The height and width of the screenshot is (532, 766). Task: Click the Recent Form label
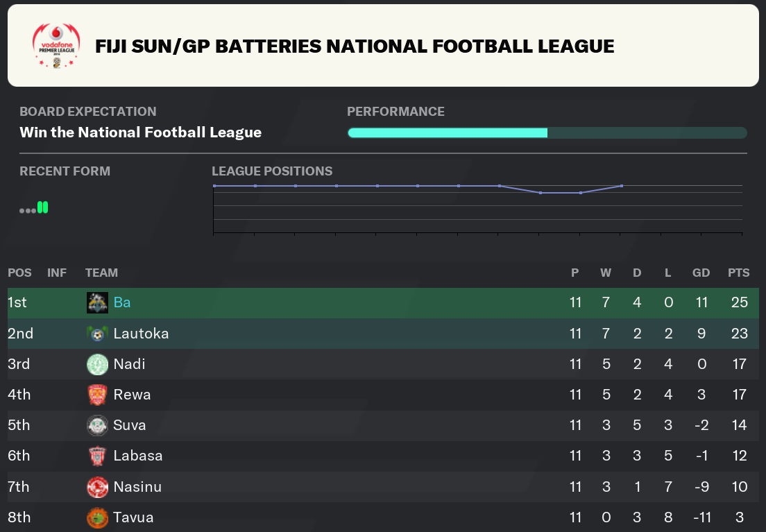pyautogui.click(x=65, y=171)
